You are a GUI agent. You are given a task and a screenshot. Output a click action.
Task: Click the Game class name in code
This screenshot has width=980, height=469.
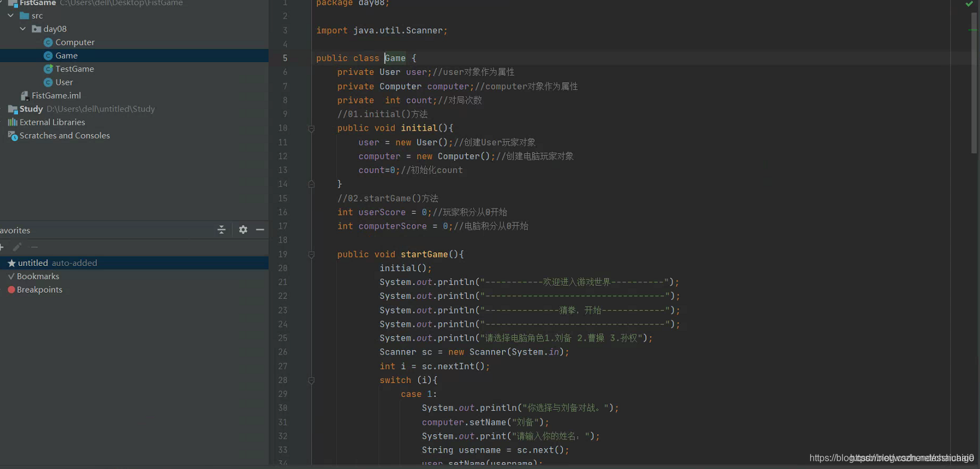click(395, 58)
